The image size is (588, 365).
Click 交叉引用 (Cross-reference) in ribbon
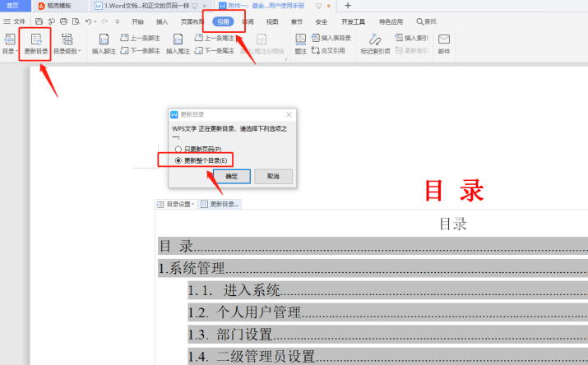coord(331,51)
